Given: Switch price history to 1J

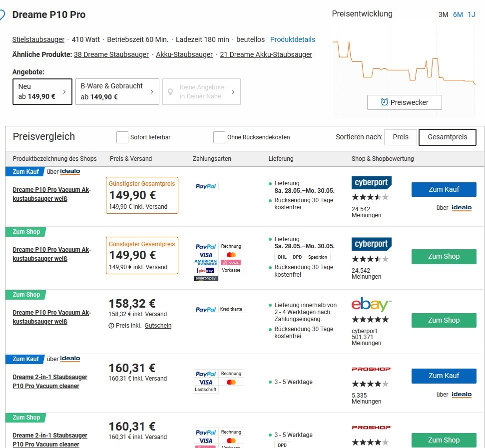Looking at the screenshot, I should click(x=472, y=14).
